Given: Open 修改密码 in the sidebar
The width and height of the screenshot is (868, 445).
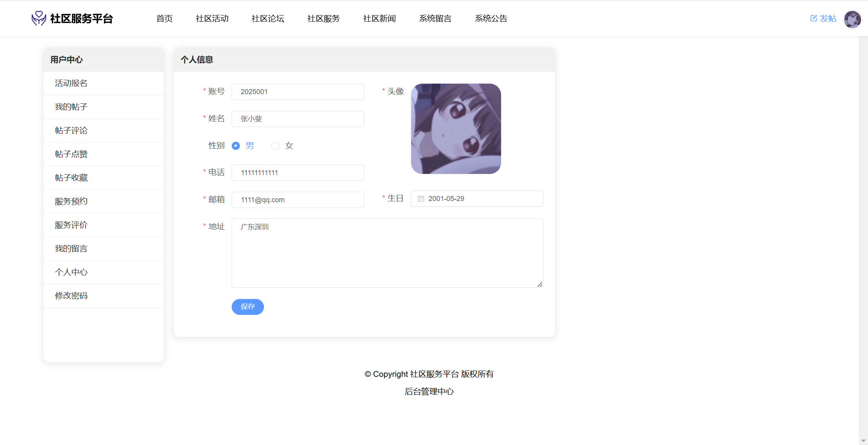Looking at the screenshot, I should [x=71, y=296].
